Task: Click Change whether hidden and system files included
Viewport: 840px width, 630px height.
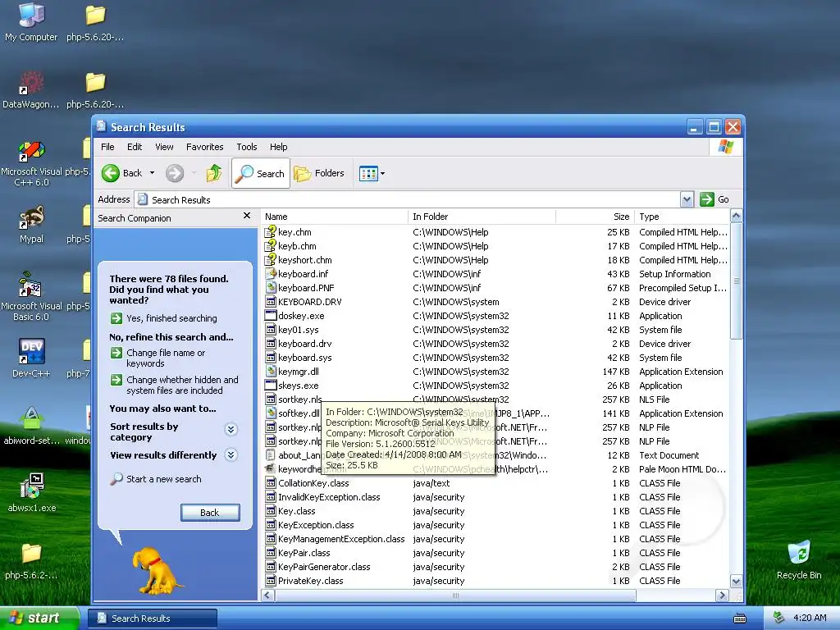Action: tap(174, 385)
